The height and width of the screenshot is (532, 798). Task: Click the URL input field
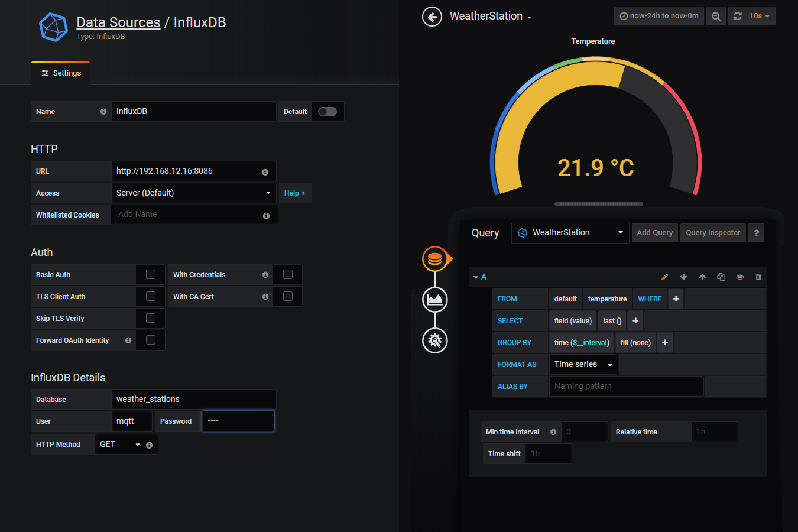pos(194,171)
